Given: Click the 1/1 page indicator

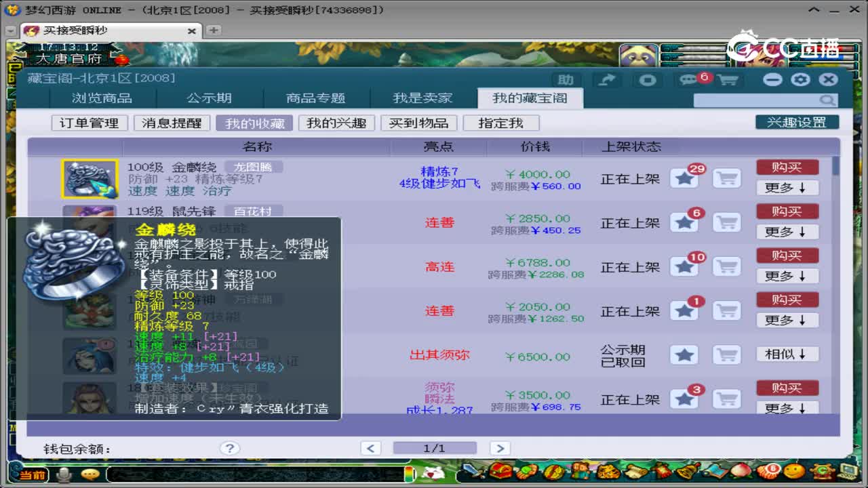Looking at the screenshot, I should [x=434, y=448].
